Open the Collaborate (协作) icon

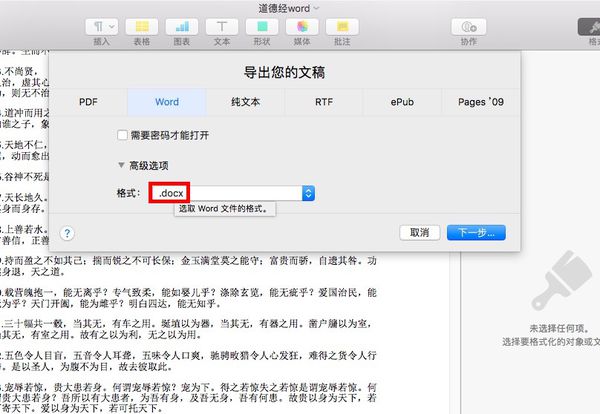click(469, 27)
